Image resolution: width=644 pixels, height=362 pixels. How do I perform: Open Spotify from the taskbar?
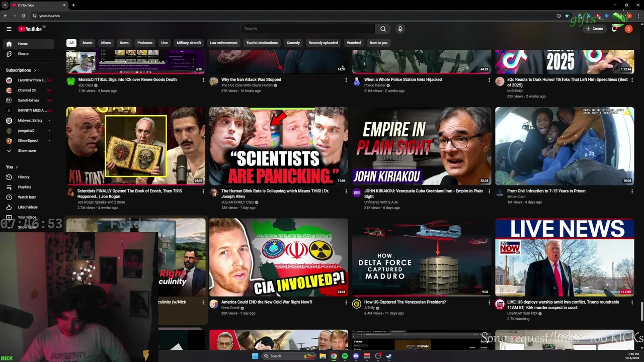345,356
